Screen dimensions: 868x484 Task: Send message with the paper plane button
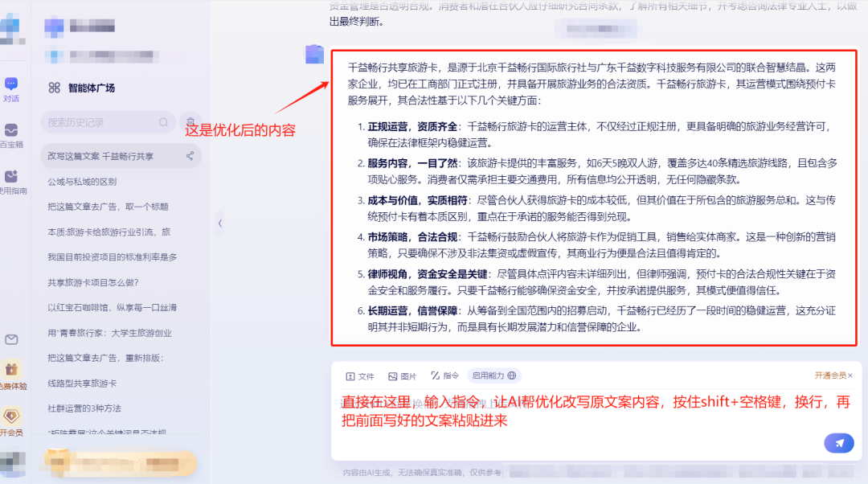click(x=839, y=443)
